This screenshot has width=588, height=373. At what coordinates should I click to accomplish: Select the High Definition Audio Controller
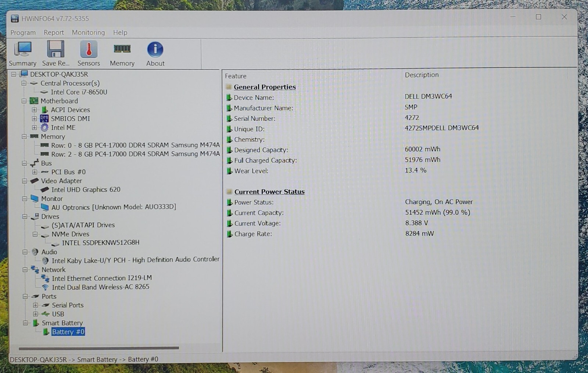(x=135, y=260)
